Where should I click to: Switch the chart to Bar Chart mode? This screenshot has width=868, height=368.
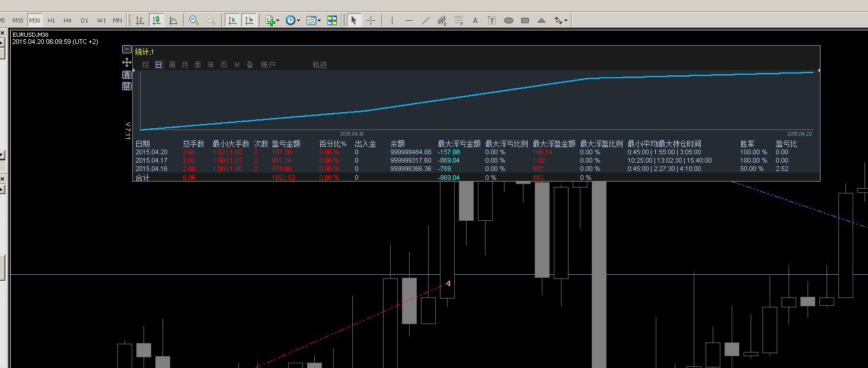[140, 20]
